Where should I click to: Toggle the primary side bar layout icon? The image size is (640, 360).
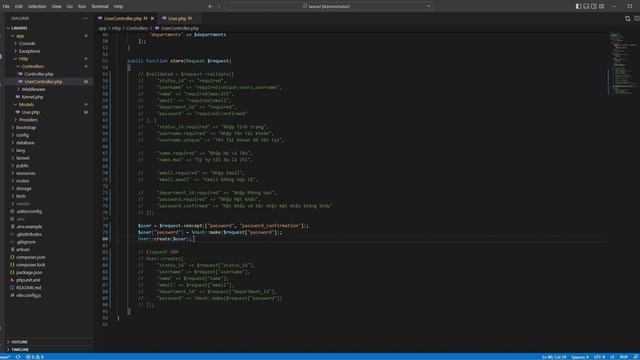[x=578, y=6]
